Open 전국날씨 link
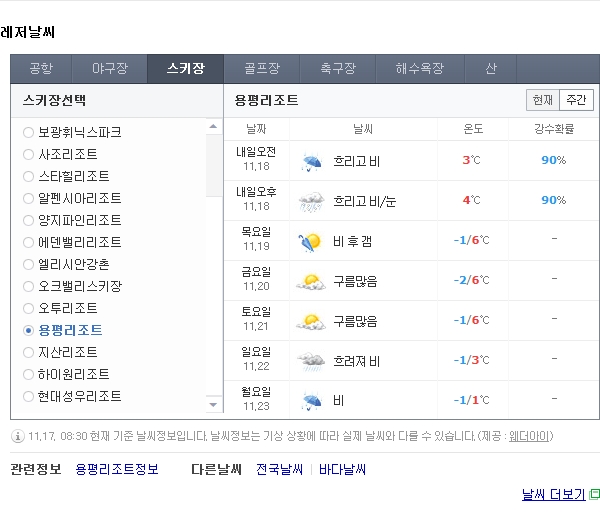This screenshot has height=520, width=600. 279,469
